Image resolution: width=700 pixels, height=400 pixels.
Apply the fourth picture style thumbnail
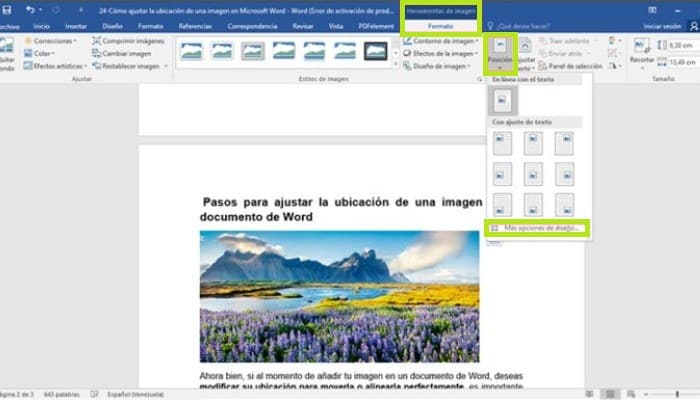coord(283,51)
